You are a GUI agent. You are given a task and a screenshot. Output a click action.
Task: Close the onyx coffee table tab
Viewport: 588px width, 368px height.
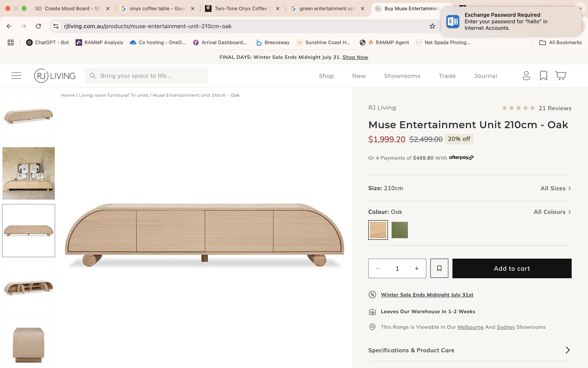pos(193,9)
